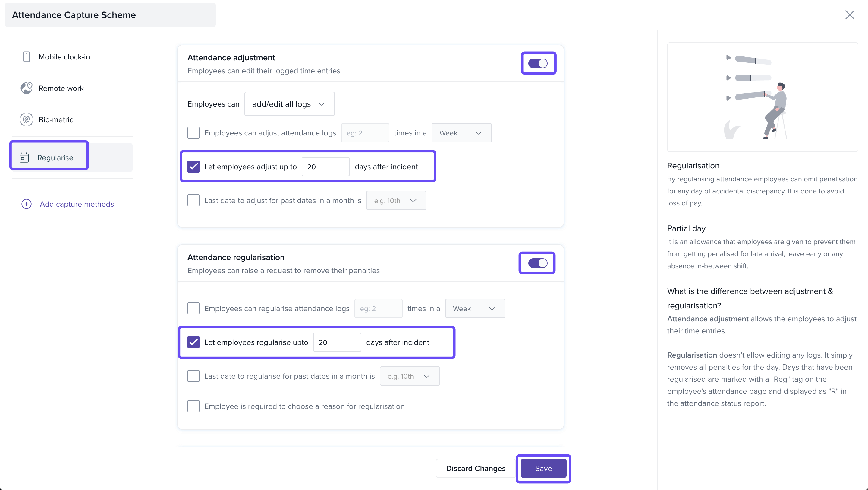
Task: Uncheck 'Let employees regularise upto' checkbox
Action: (193, 342)
